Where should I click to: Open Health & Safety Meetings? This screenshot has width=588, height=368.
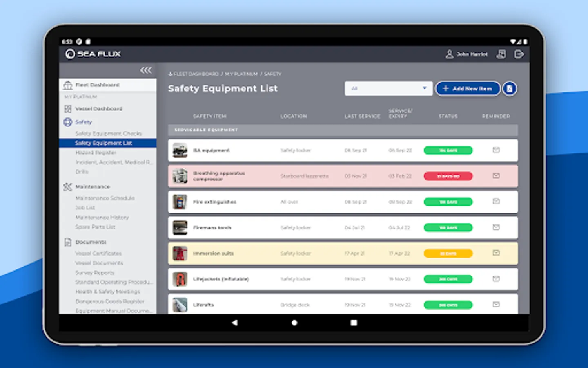(108, 292)
